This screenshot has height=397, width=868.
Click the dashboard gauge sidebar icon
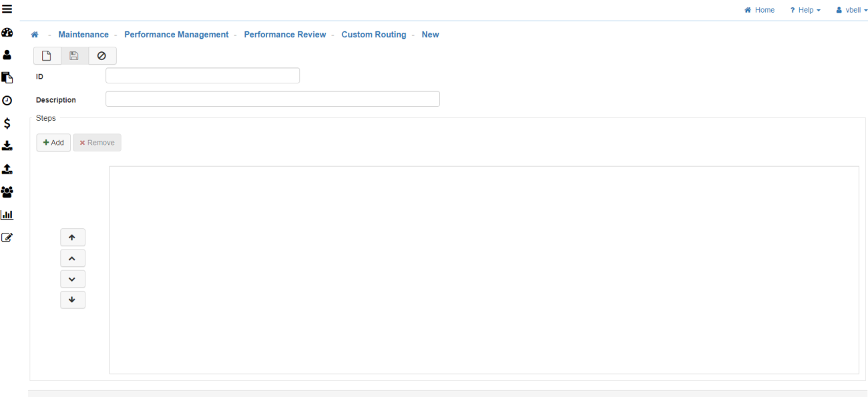pos(7,32)
